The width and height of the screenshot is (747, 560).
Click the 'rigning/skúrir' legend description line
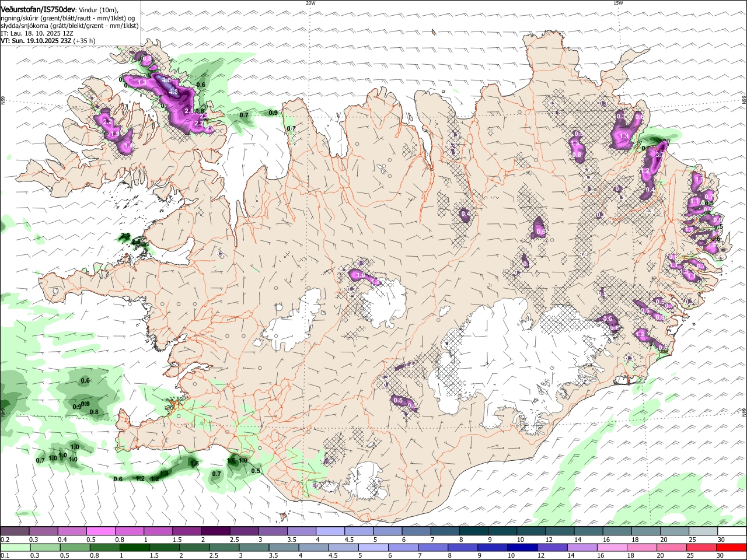click(69, 17)
